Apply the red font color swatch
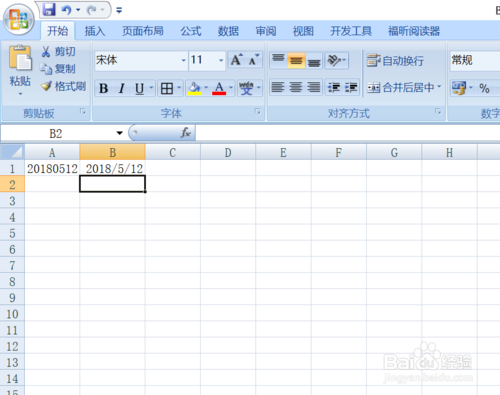The height and width of the screenshot is (395, 500). pos(219,88)
